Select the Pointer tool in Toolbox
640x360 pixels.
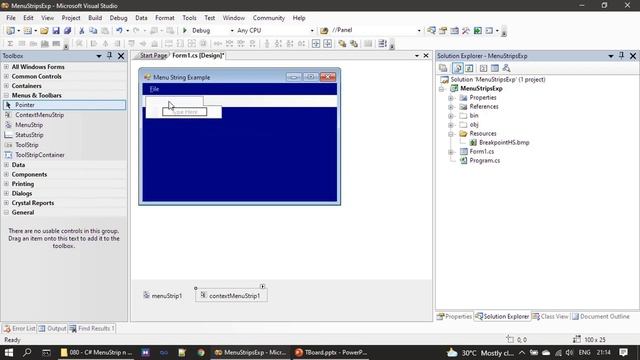pyautogui.click(x=64, y=105)
